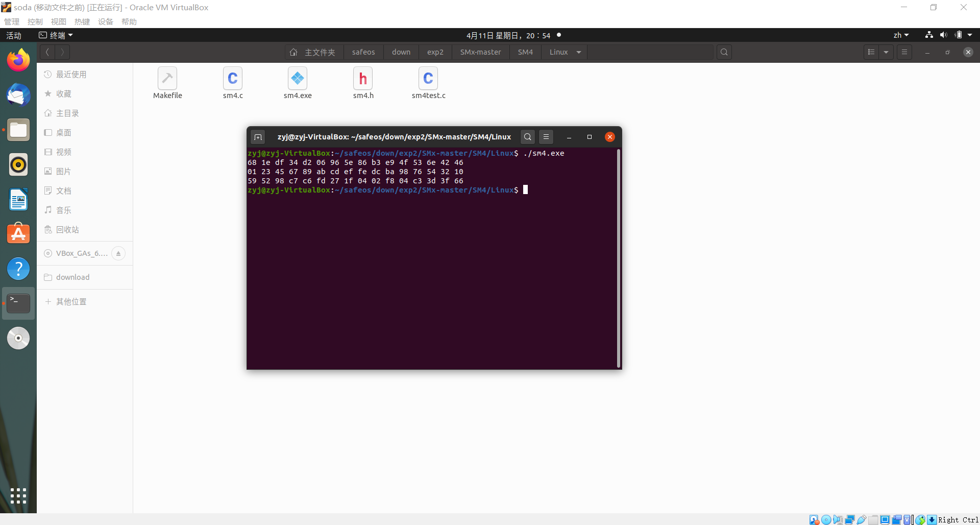Select the sm4.c source file
Viewport: 980px width, 525px height.
point(233,83)
